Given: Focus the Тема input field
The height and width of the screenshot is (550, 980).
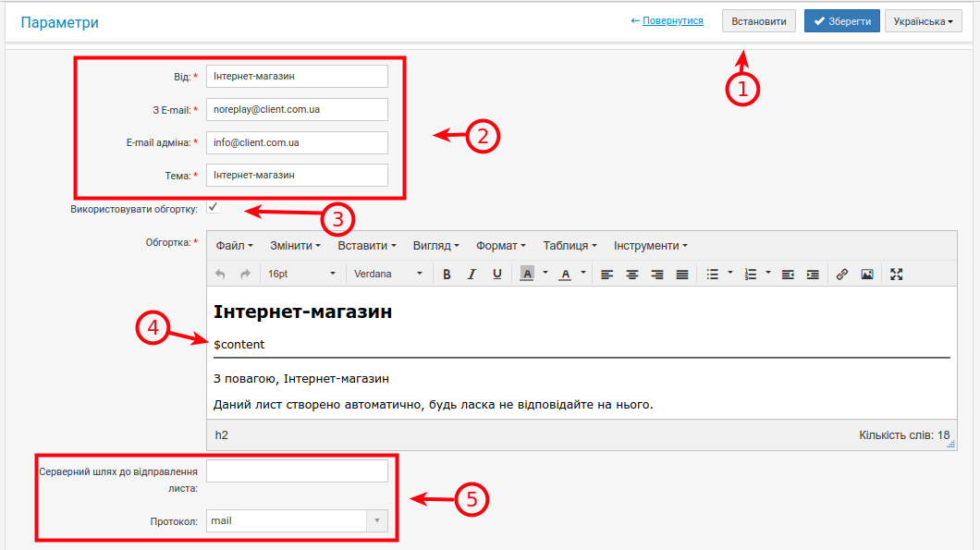Looking at the screenshot, I should [297, 175].
